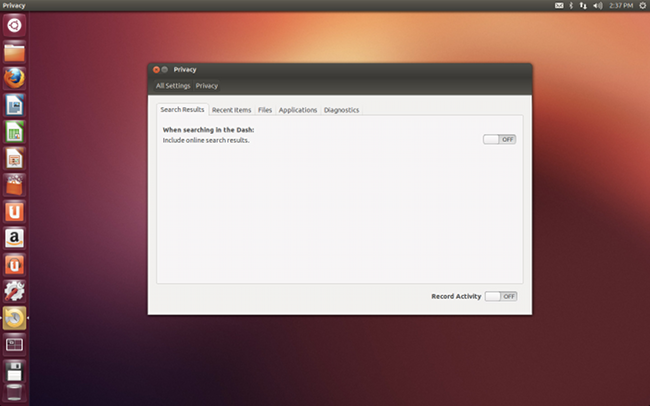Close the Privacy window
Viewport: 650px width, 406px height.
click(x=156, y=69)
